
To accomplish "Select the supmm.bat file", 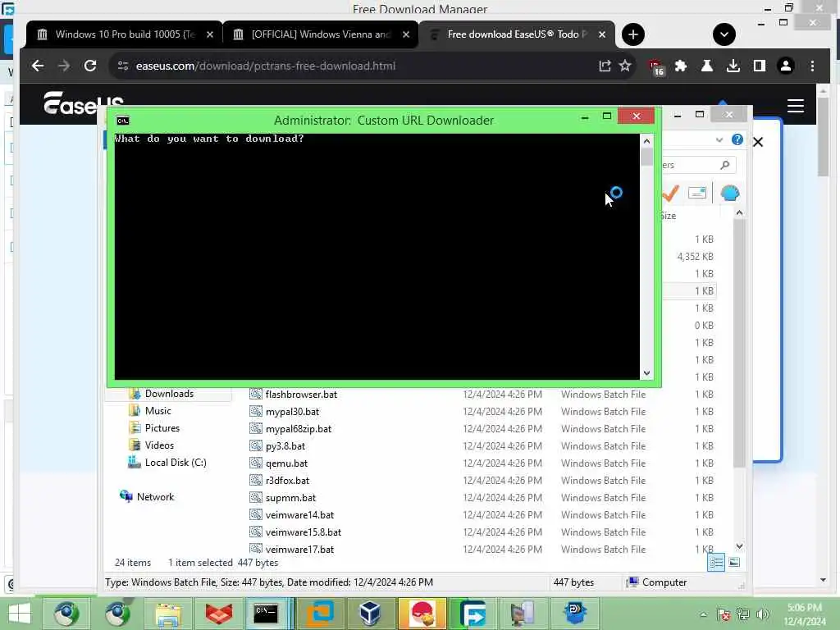I will tap(290, 497).
